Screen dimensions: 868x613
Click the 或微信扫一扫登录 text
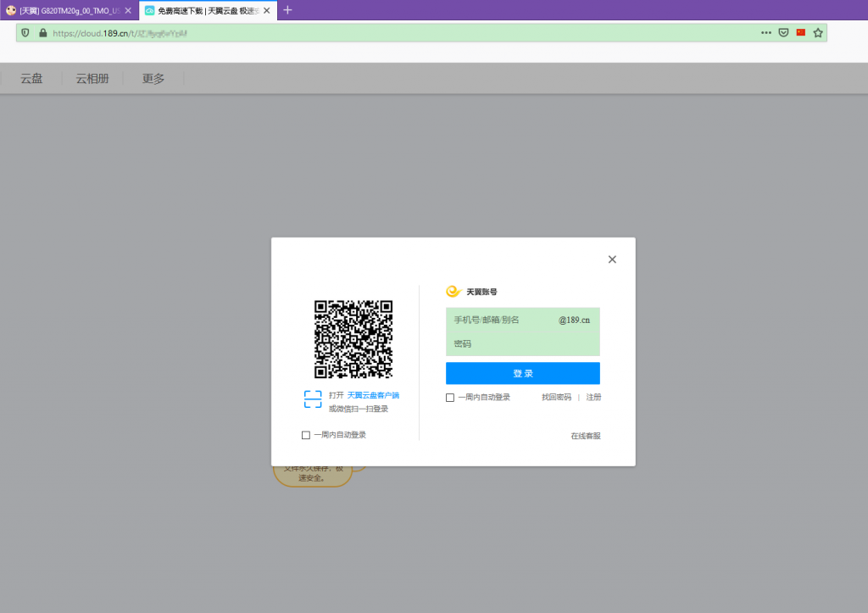pos(359,409)
